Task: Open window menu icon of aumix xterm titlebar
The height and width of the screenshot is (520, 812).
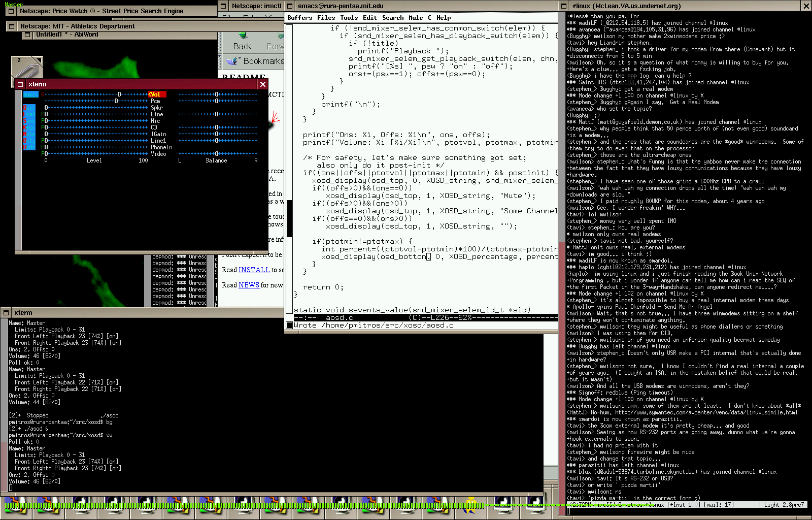Action: 20,84
